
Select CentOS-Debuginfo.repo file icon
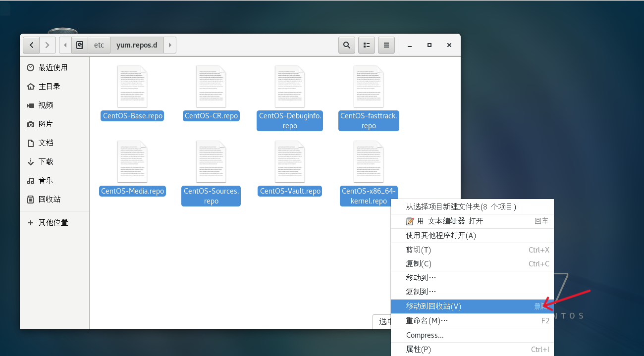(x=290, y=86)
